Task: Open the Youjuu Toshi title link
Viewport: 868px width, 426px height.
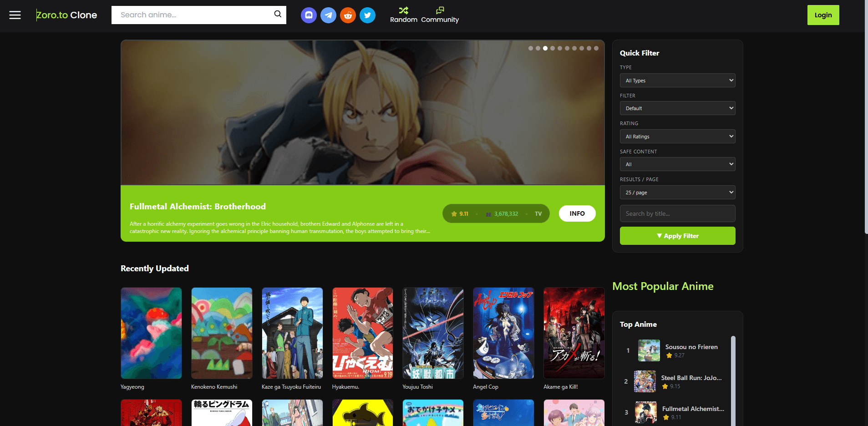Action: 418,387
